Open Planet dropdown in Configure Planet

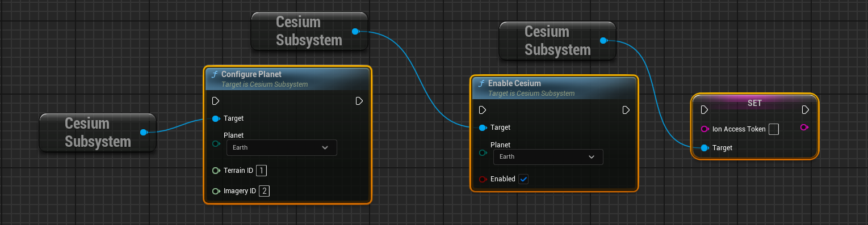tap(282, 147)
